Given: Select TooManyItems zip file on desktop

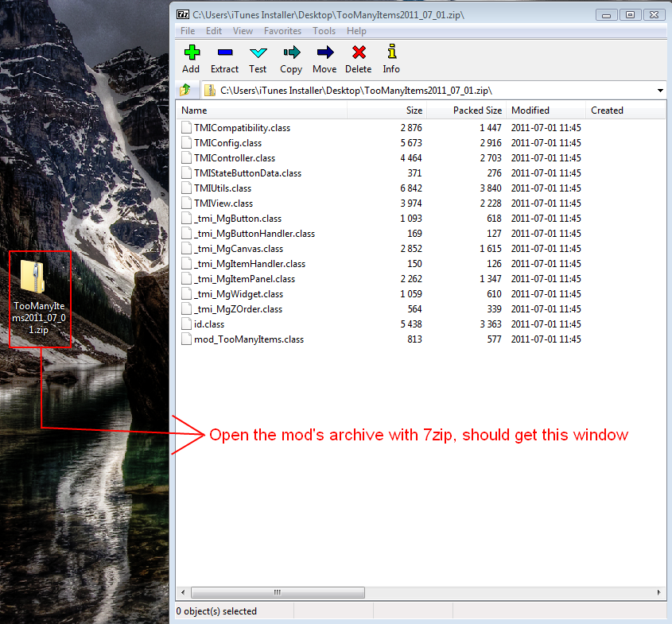Looking at the screenshot, I should point(40,299).
